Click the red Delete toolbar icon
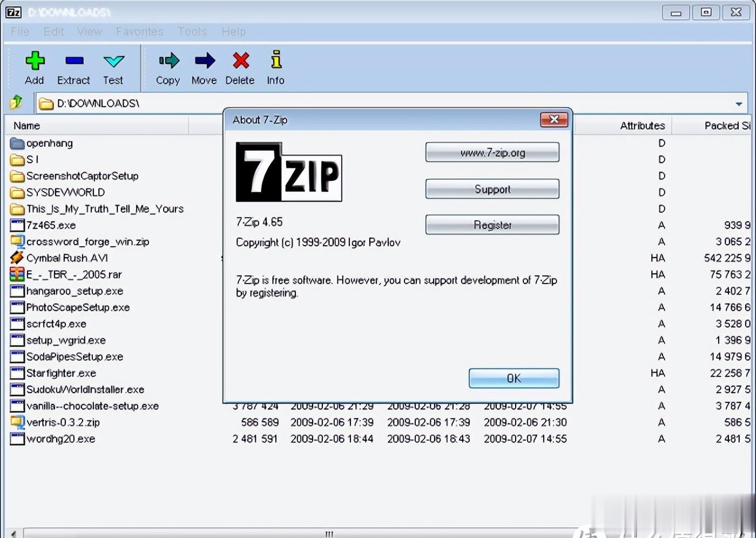The height and width of the screenshot is (538, 756). pyautogui.click(x=241, y=60)
